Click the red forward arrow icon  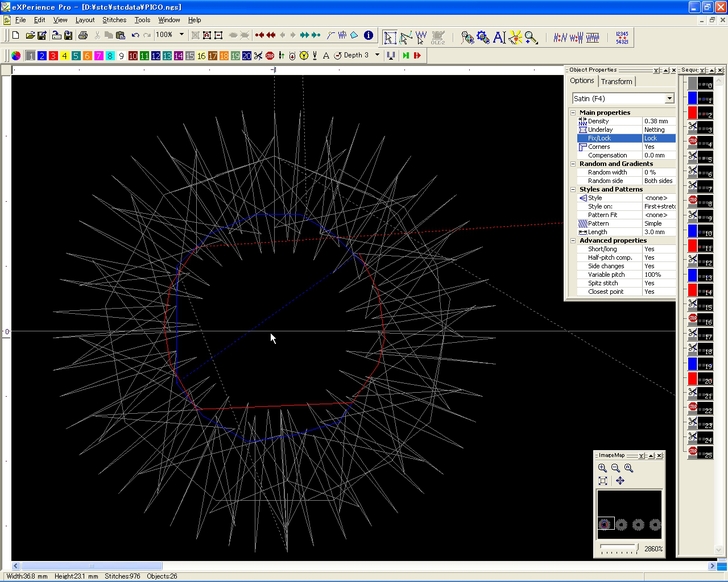coord(417,56)
